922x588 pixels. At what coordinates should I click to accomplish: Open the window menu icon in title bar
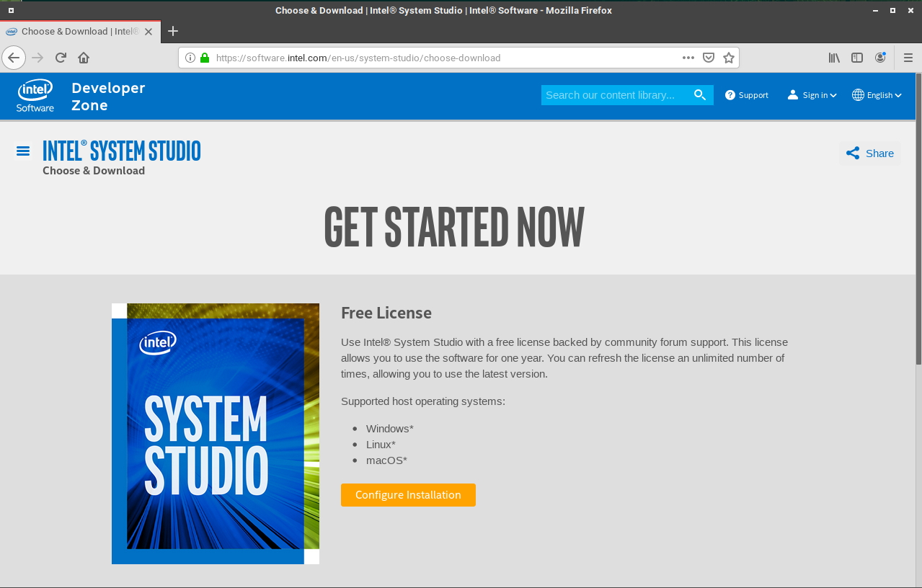click(x=11, y=10)
